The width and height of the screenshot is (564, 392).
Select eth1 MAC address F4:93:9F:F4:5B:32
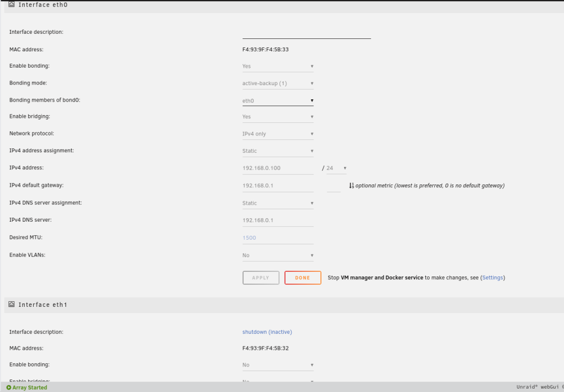point(266,348)
